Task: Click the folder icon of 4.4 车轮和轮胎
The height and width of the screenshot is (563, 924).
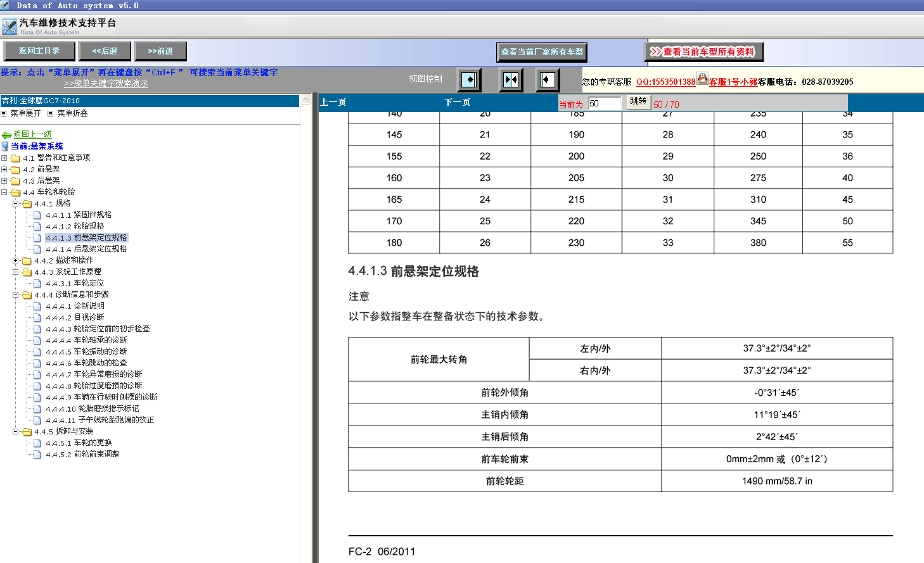Action: [15, 192]
